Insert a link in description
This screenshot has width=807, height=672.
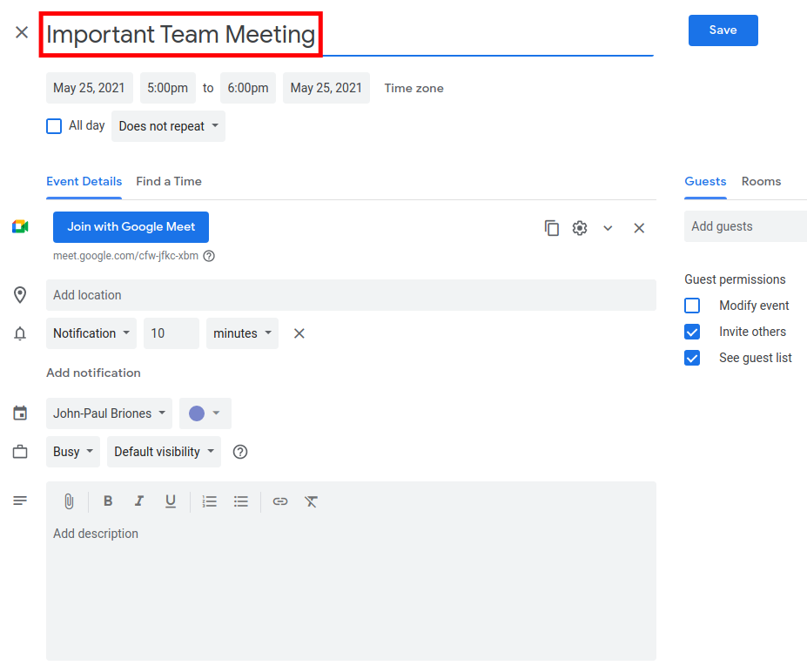point(279,501)
